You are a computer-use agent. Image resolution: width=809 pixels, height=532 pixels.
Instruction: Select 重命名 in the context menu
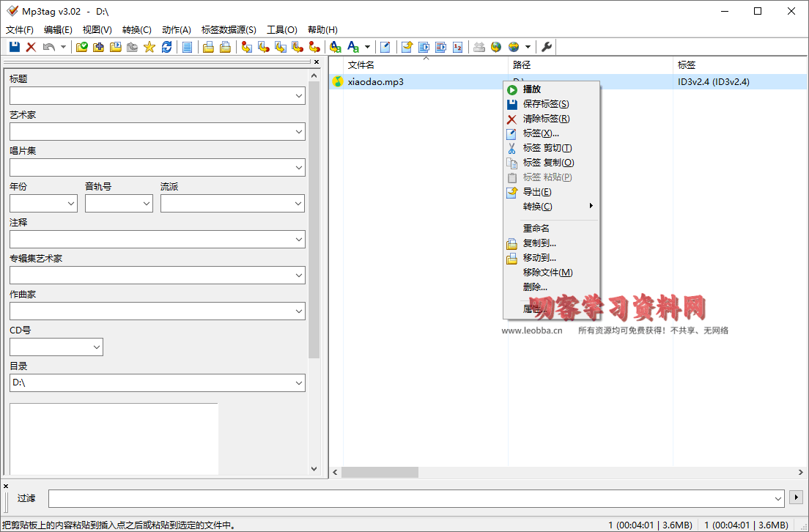pos(536,229)
